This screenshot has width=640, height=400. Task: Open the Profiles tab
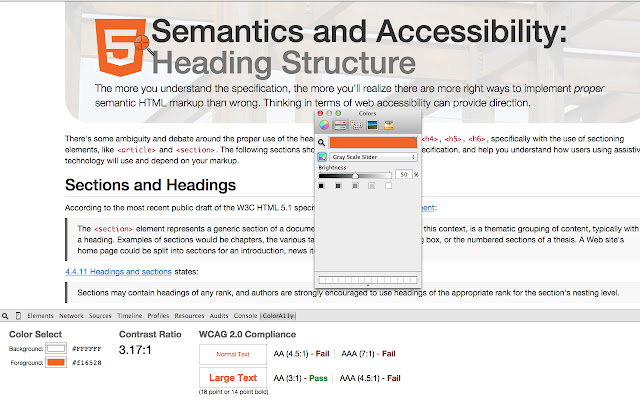(158, 316)
